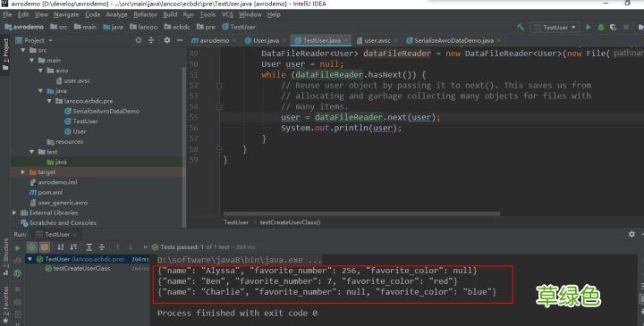Hide the Project panel with minus icon
644x326 pixels.
[180, 40]
